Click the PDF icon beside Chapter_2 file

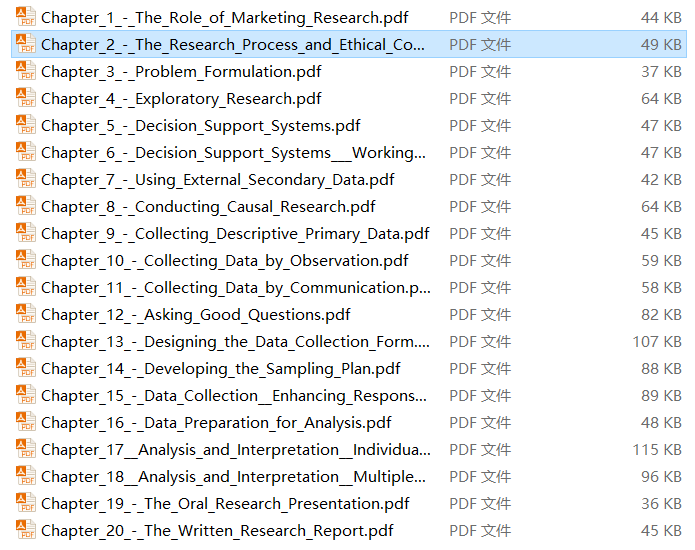click(x=26, y=44)
